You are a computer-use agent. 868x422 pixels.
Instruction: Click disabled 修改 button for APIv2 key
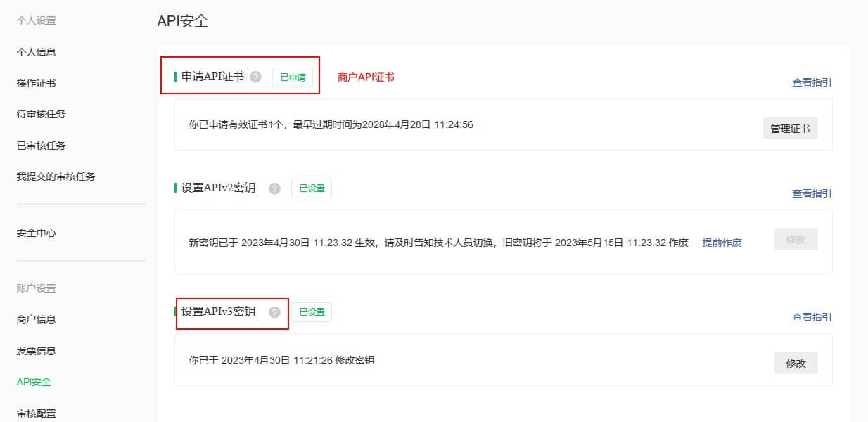coord(796,240)
